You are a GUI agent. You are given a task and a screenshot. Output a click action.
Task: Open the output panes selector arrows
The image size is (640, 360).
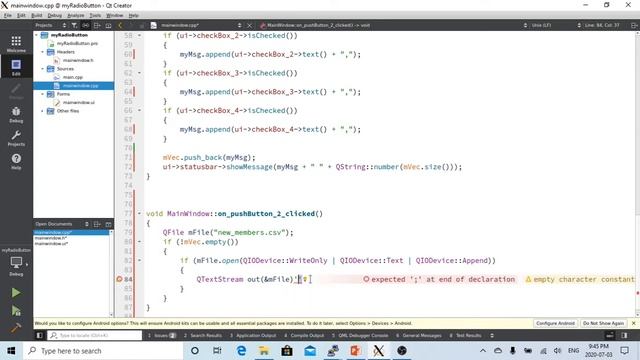point(492,336)
